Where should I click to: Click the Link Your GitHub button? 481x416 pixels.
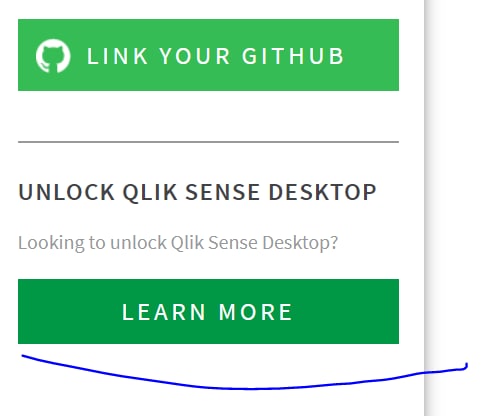(x=208, y=55)
